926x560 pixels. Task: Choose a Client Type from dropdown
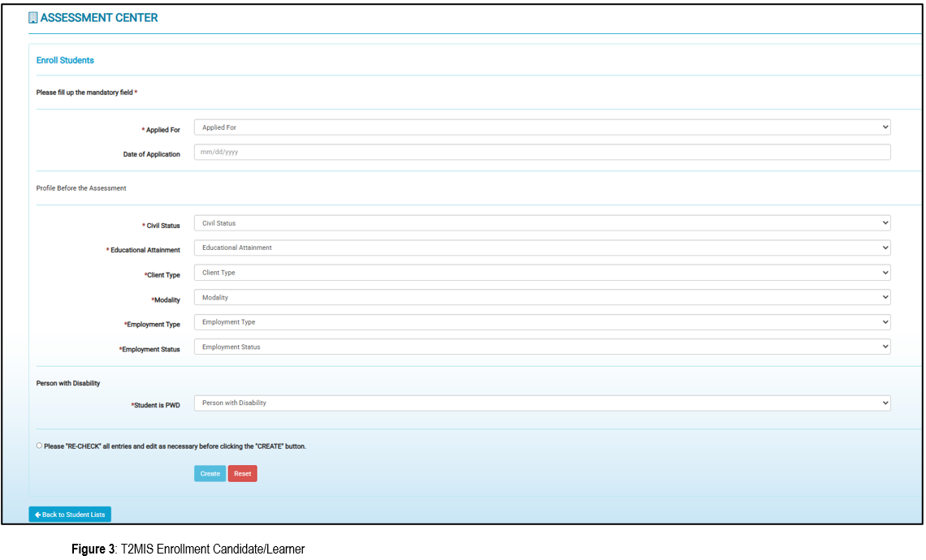(x=542, y=273)
